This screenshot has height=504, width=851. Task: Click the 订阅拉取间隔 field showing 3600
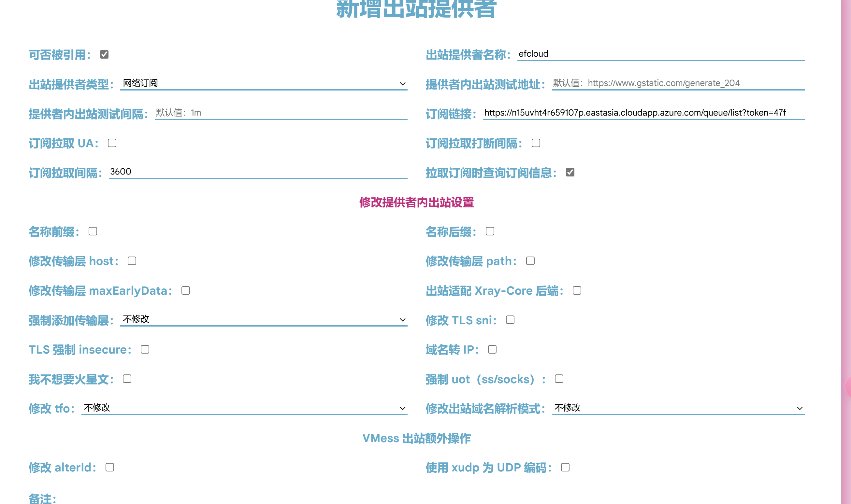(258, 172)
